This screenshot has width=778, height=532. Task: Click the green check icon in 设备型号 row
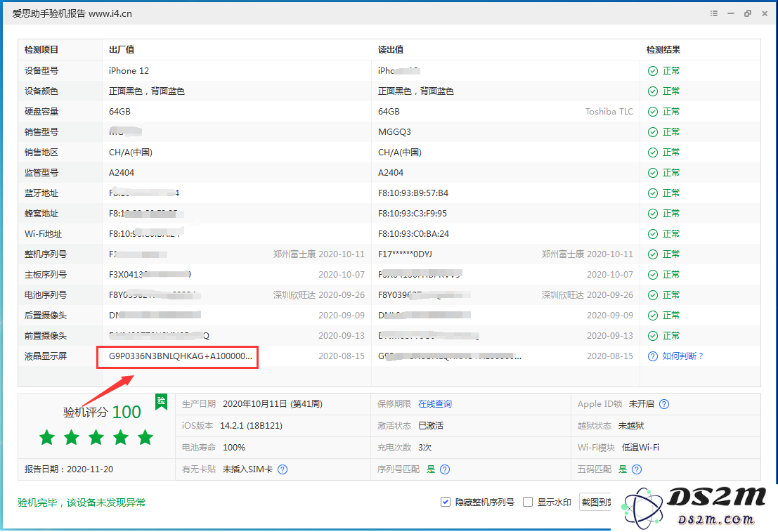coord(652,71)
